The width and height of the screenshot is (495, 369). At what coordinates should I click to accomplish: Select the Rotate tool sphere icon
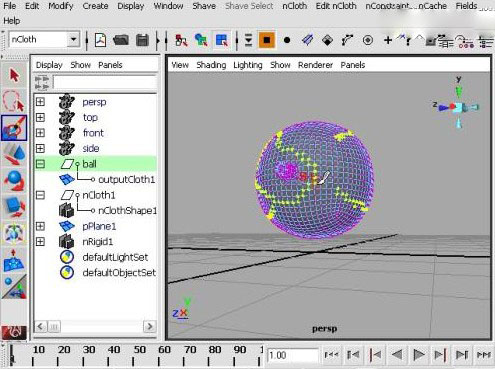click(14, 181)
